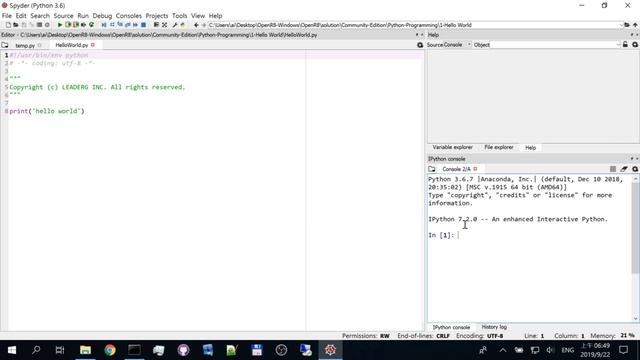The image size is (640, 360).
Task: Click the Re-run last script icon
Action: (x=91, y=25)
